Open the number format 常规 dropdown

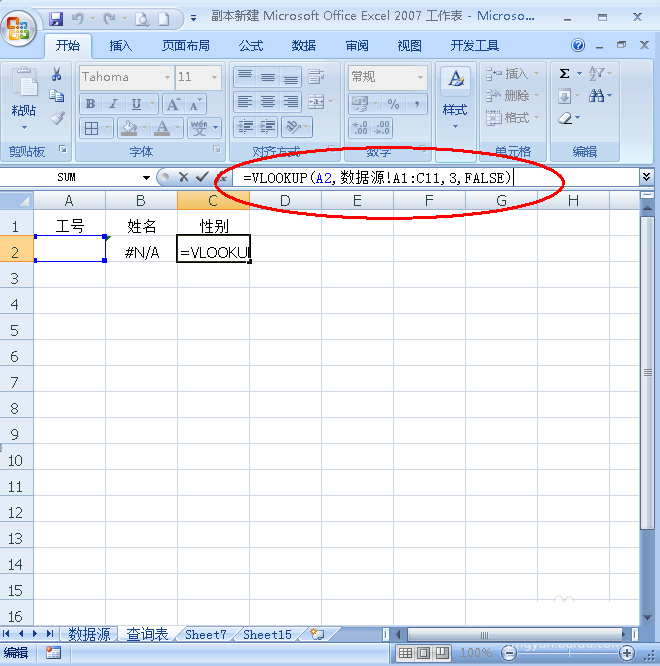[420, 77]
